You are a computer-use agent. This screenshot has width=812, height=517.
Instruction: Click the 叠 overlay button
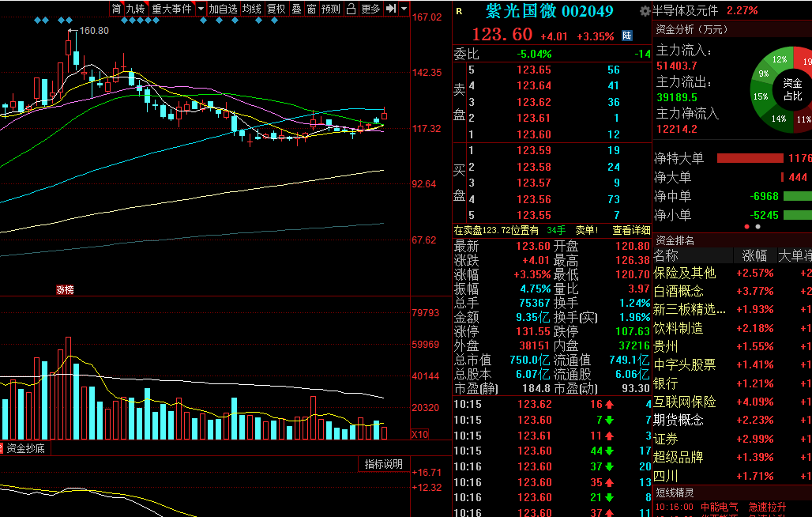pyautogui.click(x=296, y=8)
